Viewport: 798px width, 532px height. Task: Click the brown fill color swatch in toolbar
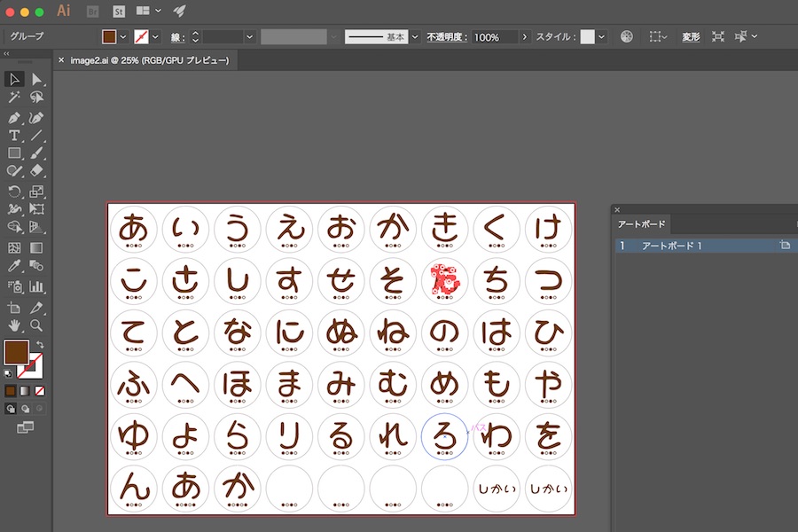coord(16,352)
